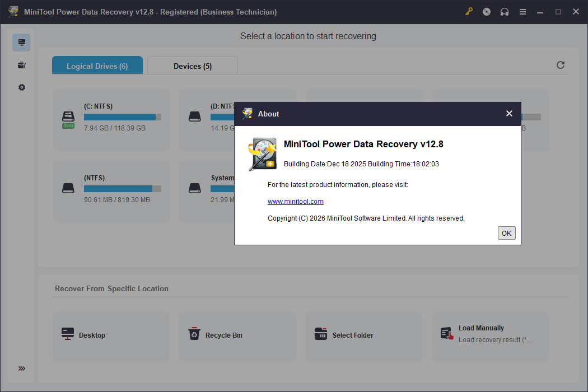Choose the Select Folder label

(x=353, y=335)
